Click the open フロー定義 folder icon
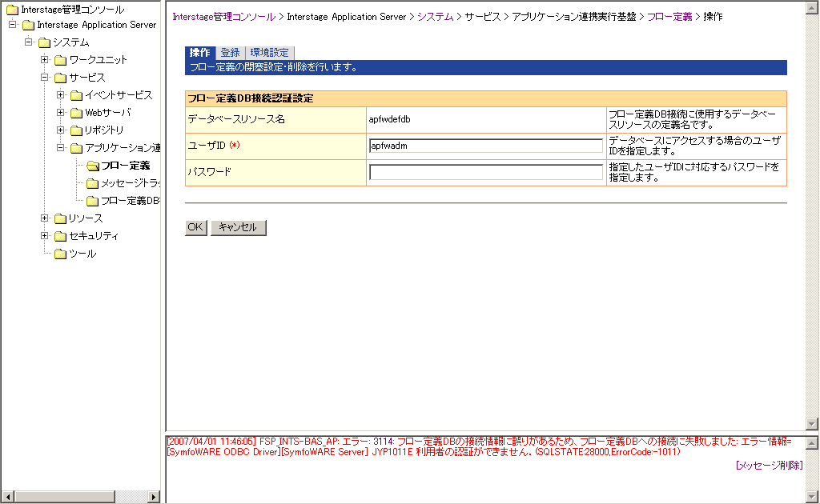This screenshot has width=820, height=504. (x=93, y=166)
